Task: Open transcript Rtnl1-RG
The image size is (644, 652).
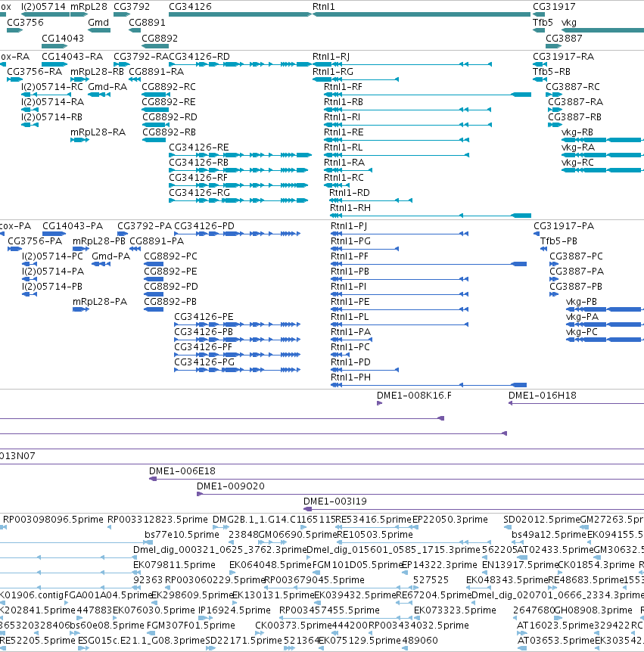Action: click(x=333, y=72)
